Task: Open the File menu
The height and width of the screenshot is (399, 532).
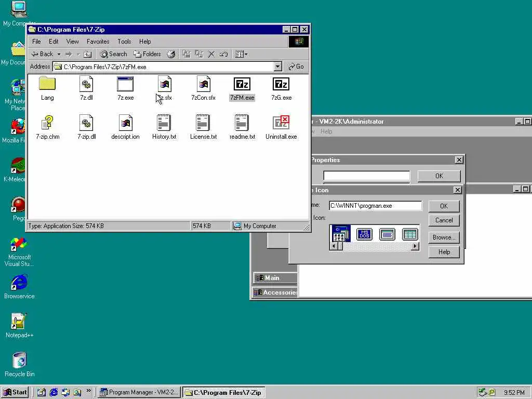Action: [36, 42]
